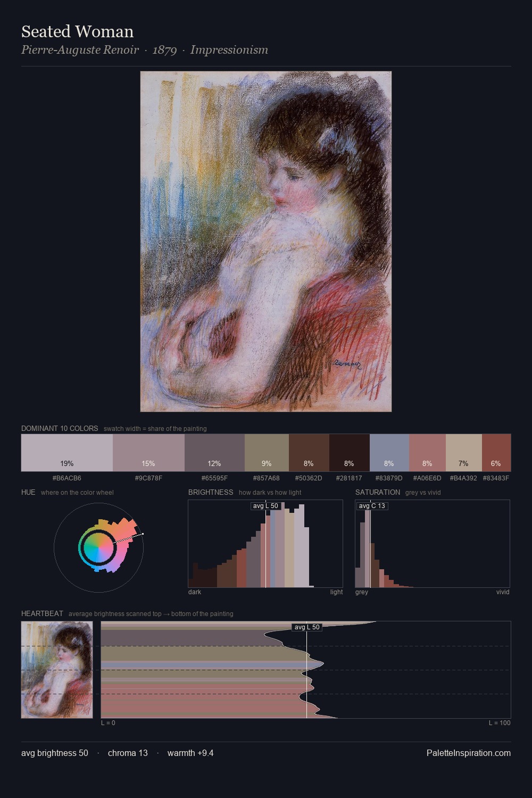
Task: Click the 'Seated Woman' title
Action: tap(78, 31)
